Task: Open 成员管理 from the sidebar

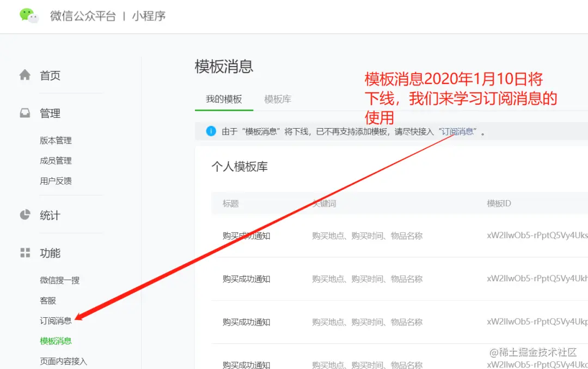Action: point(55,160)
